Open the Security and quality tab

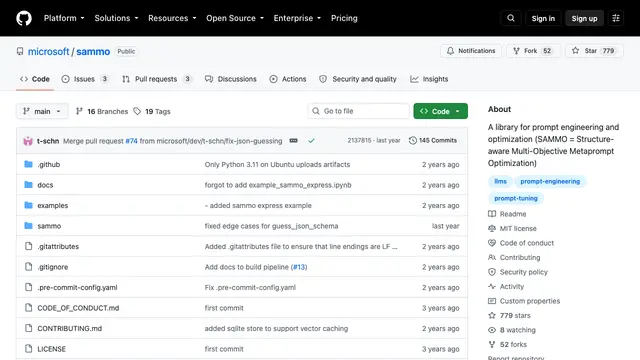[x=358, y=79]
